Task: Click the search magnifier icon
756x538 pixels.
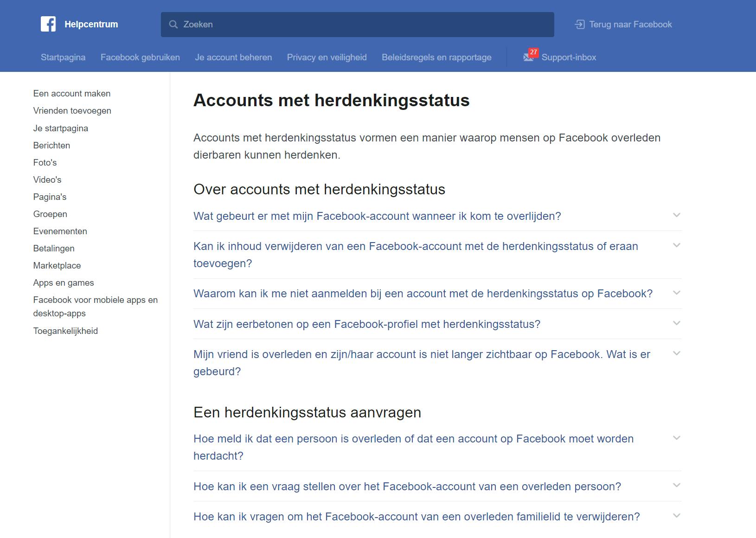Action: (x=173, y=25)
